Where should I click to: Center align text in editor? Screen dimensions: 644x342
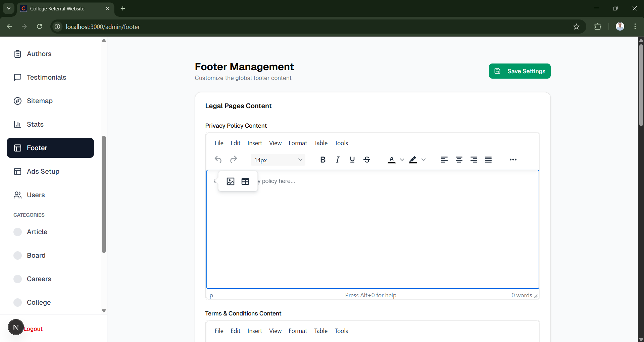coord(459,160)
